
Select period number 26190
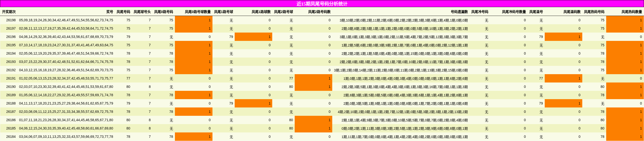[x=11, y=87]
